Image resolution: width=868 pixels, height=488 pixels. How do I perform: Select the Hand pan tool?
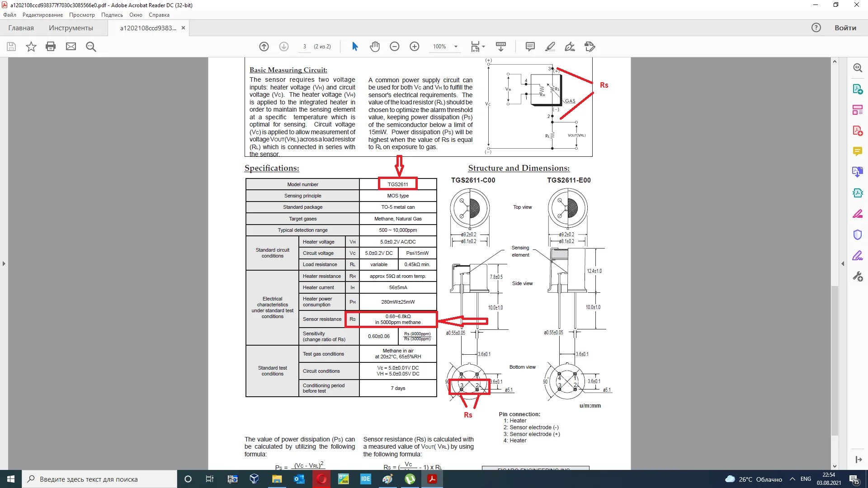coord(374,47)
